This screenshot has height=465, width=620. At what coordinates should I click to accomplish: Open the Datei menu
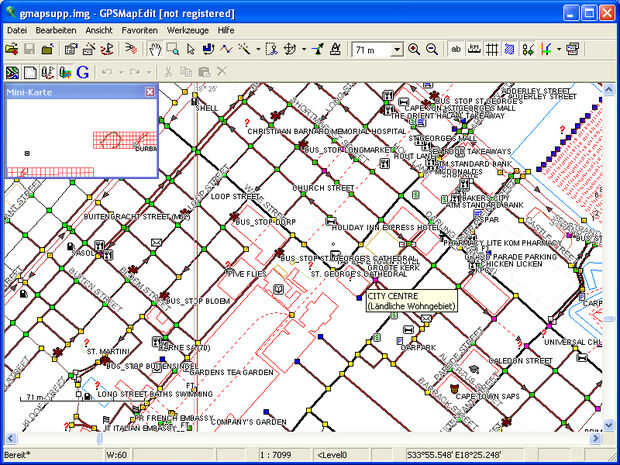[17, 30]
